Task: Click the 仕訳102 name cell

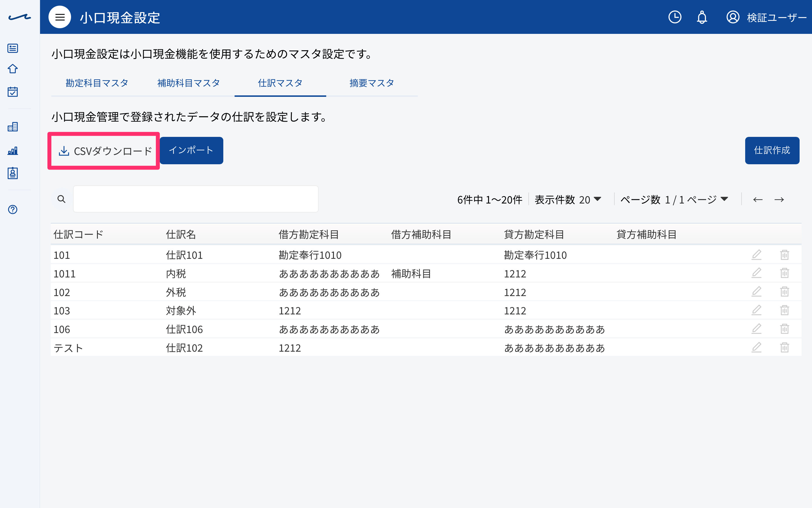Action: tap(184, 348)
